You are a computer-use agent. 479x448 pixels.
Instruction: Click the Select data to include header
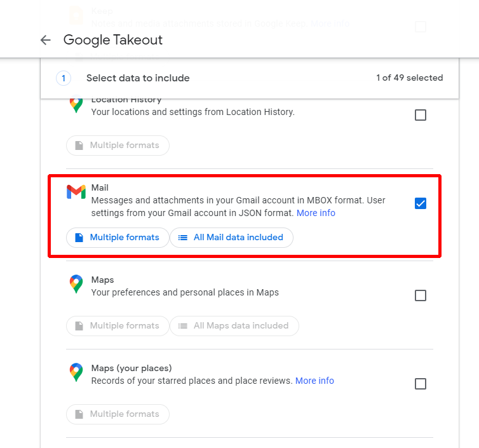point(138,78)
